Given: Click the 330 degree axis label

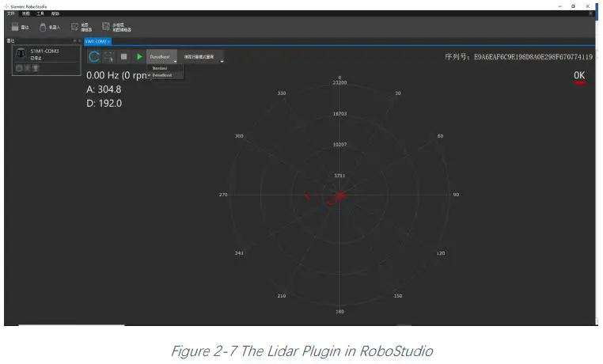Looking at the screenshot, I should coord(282,93).
